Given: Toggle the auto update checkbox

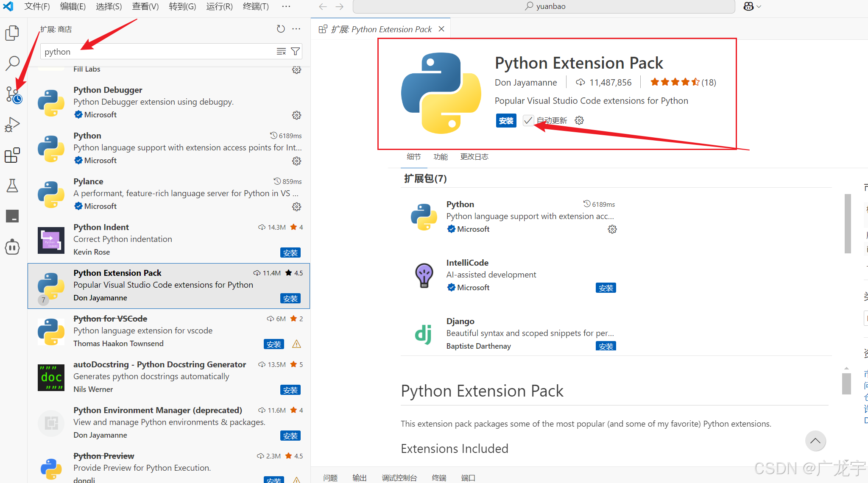Looking at the screenshot, I should click(x=528, y=121).
